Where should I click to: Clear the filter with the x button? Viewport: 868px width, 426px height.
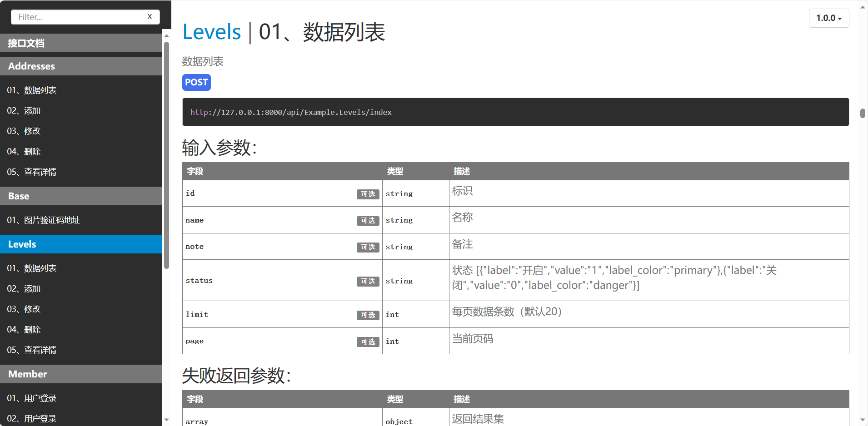[x=150, y=16]
